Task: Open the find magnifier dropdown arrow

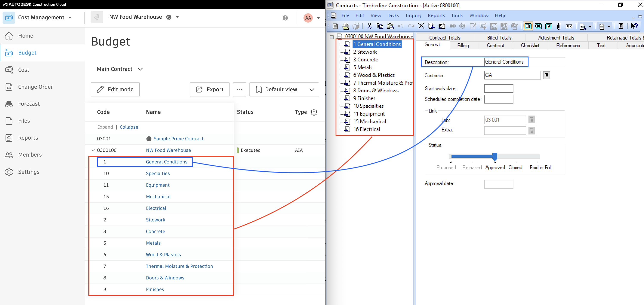Action: (590, 26)
